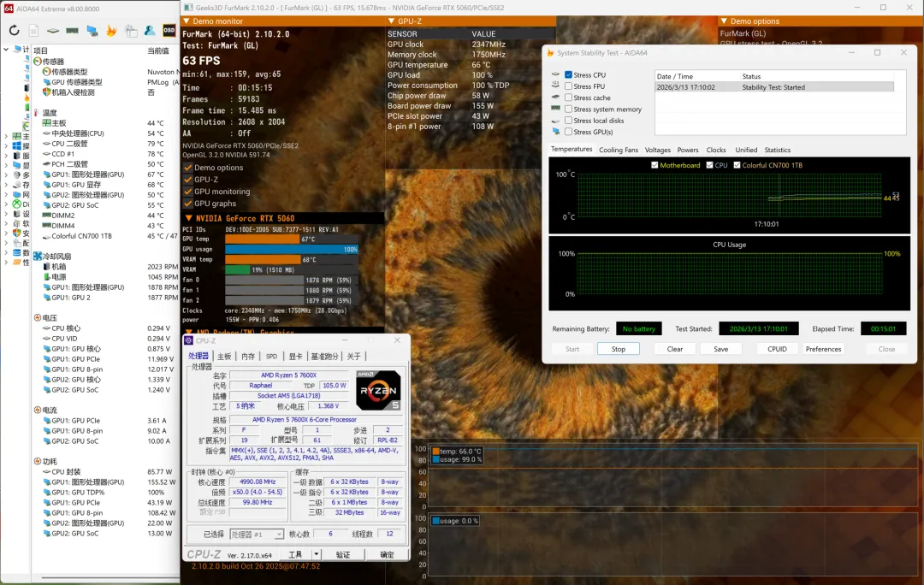The height and width of the screenshot is (585, 924).
Task: Uncheck the Motherboard graph checkbox
Action: [654, 165]
